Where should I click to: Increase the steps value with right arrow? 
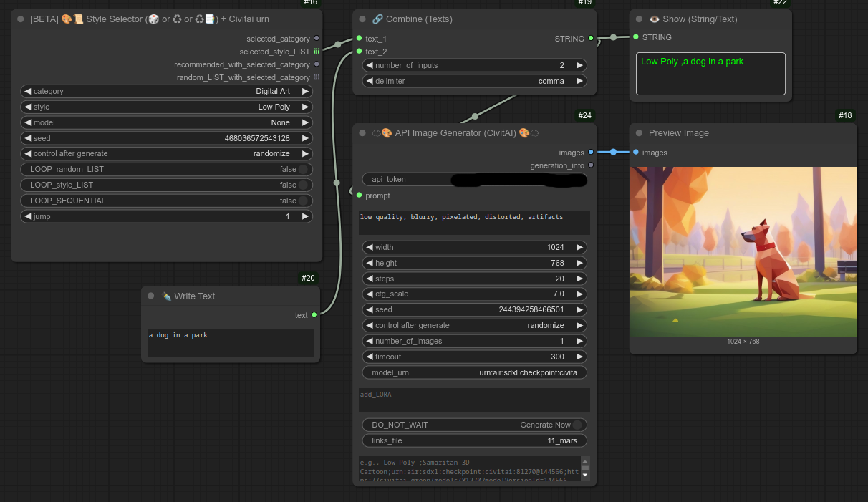point(579,279)
